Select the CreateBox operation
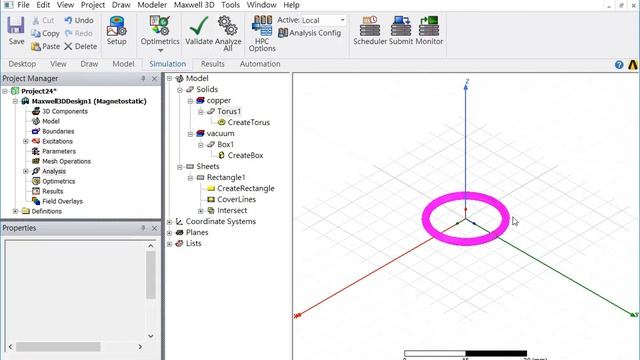Screen dimensions: 640x360 click(245, 155)
